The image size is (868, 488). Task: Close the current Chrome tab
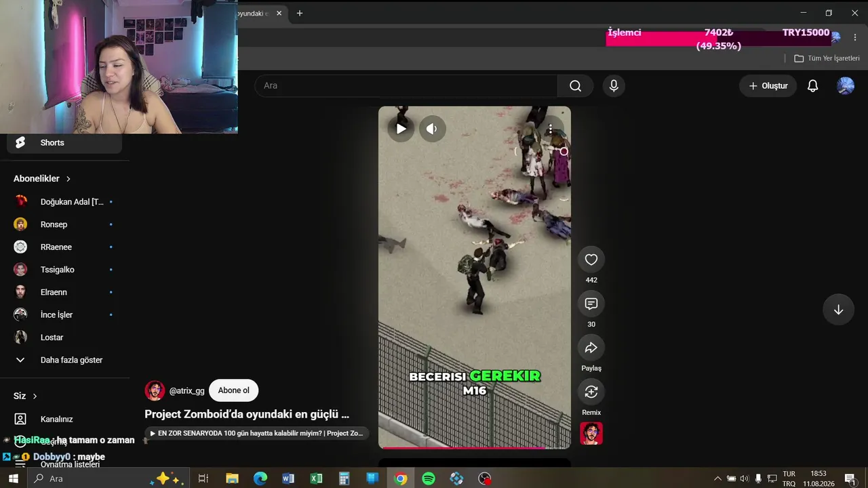click(279, 13)
